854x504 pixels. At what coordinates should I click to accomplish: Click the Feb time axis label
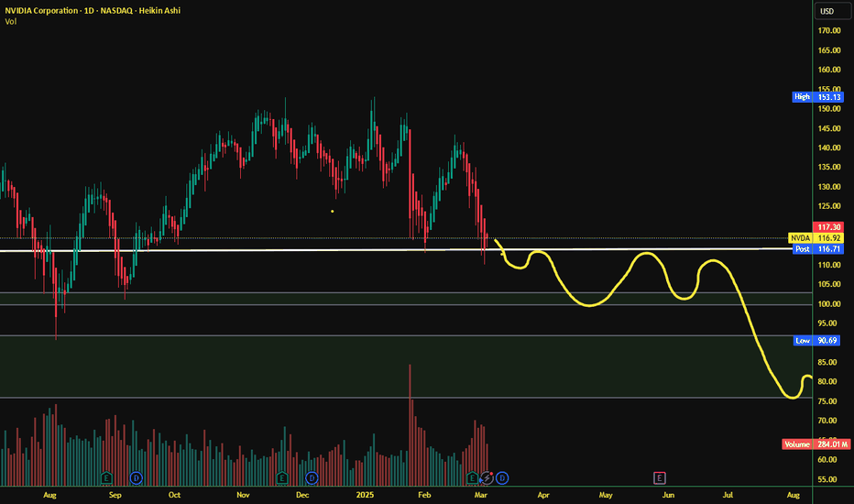[424, 495]
